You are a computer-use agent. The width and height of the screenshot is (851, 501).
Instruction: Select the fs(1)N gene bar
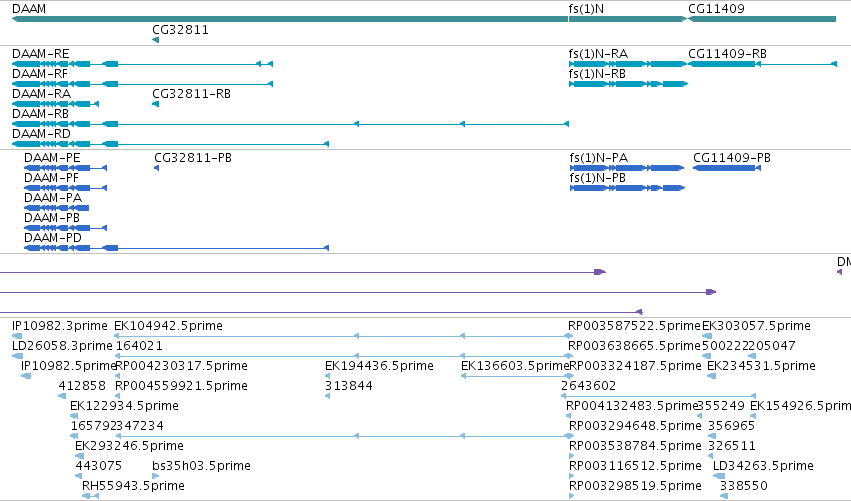tap(628, 19)
